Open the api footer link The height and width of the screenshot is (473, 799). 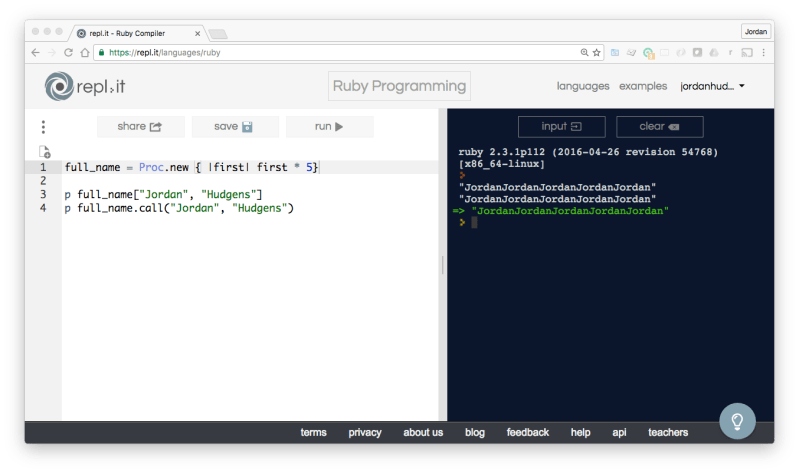tap(619, 432)
